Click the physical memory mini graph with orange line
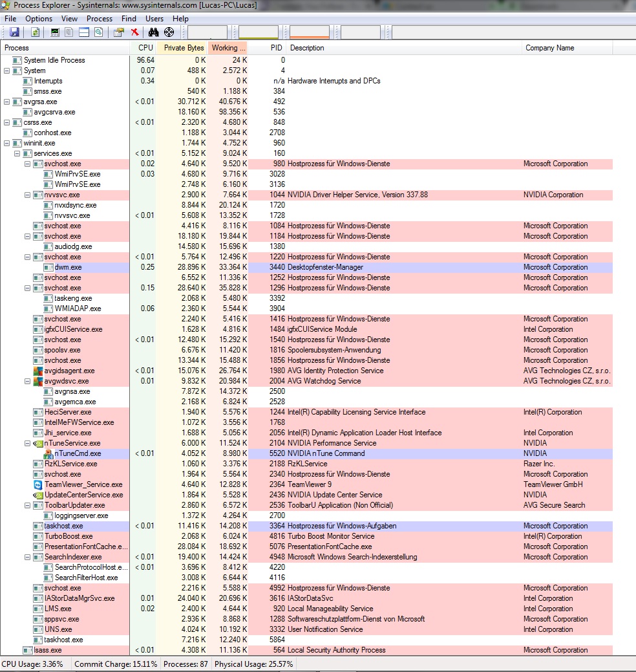The width and height of the screenshot is (636, 672). coord(309,32)
